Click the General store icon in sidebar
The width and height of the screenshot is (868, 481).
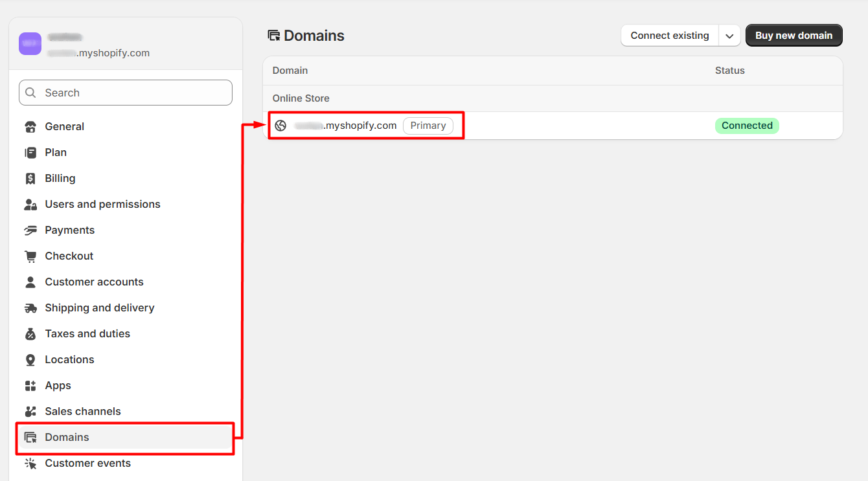[x=30, y=127]
